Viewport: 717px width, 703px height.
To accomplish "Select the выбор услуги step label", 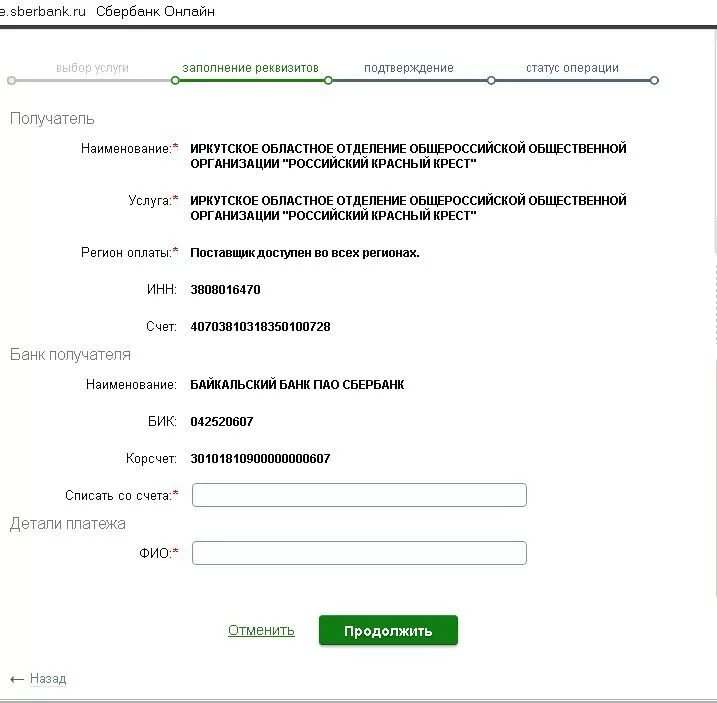I will pyautogui.click(x=92, y=68).
